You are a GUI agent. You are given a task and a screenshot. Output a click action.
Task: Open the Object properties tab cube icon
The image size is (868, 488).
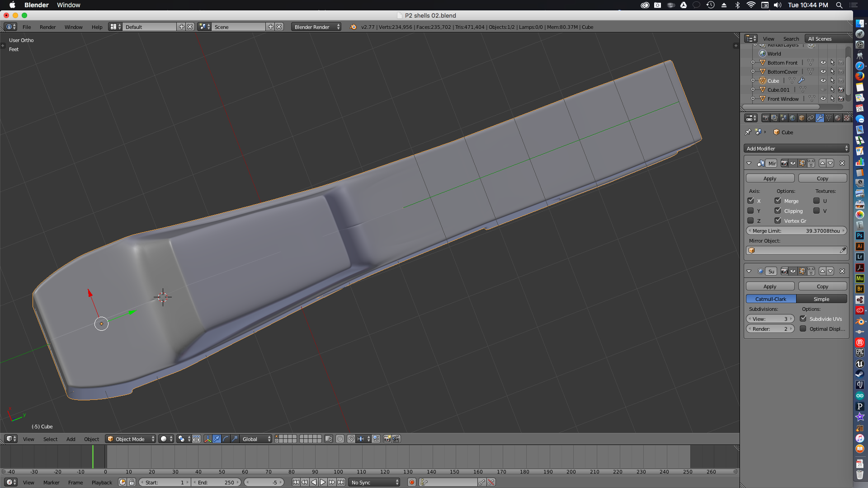[802, 118]
